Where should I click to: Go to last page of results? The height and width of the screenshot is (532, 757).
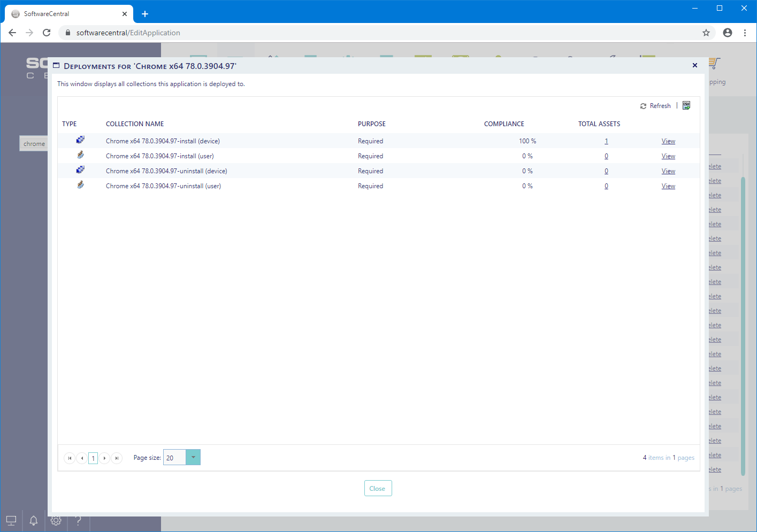117,458
